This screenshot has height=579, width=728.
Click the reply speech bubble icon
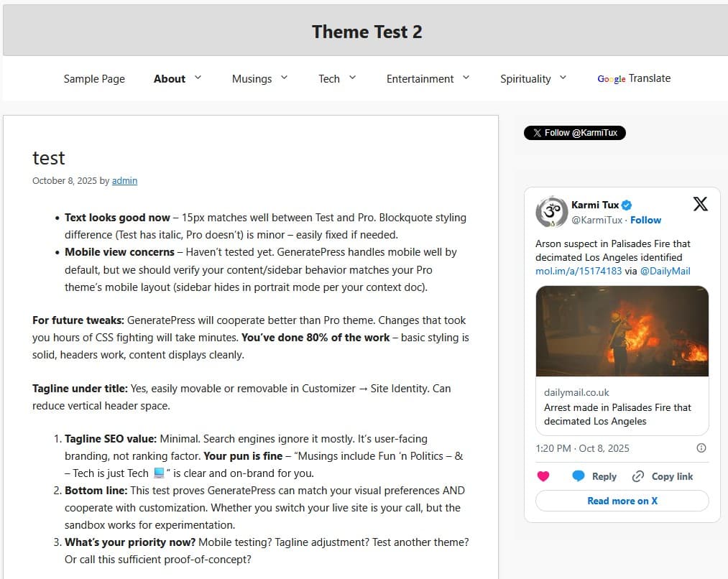(579, 476)
